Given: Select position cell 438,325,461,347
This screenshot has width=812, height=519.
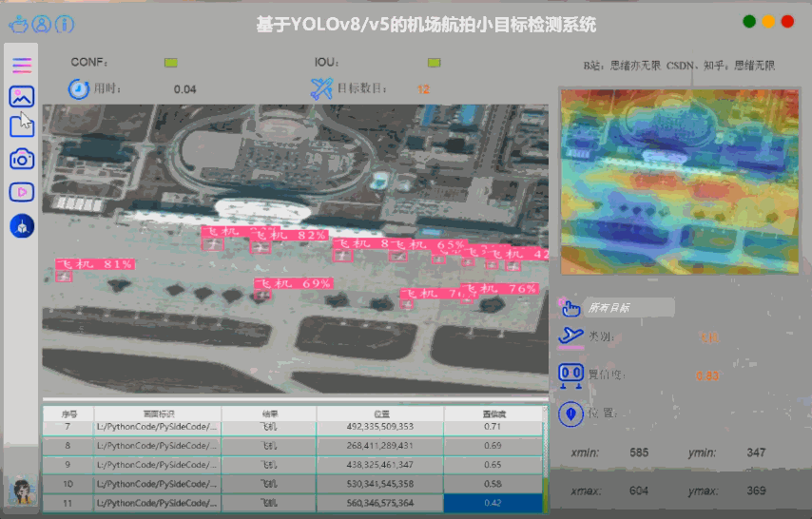Looking at the screenshot, I should click(380, 465).
